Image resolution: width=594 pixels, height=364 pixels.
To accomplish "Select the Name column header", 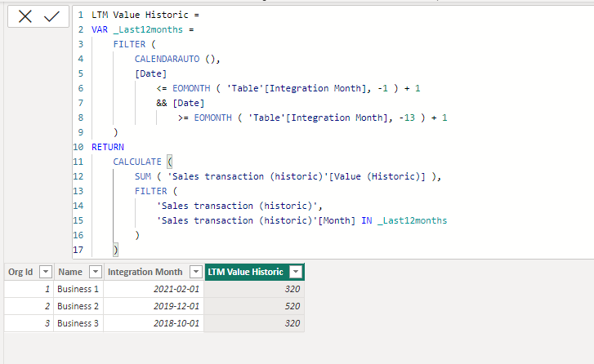I will point(70,272).
